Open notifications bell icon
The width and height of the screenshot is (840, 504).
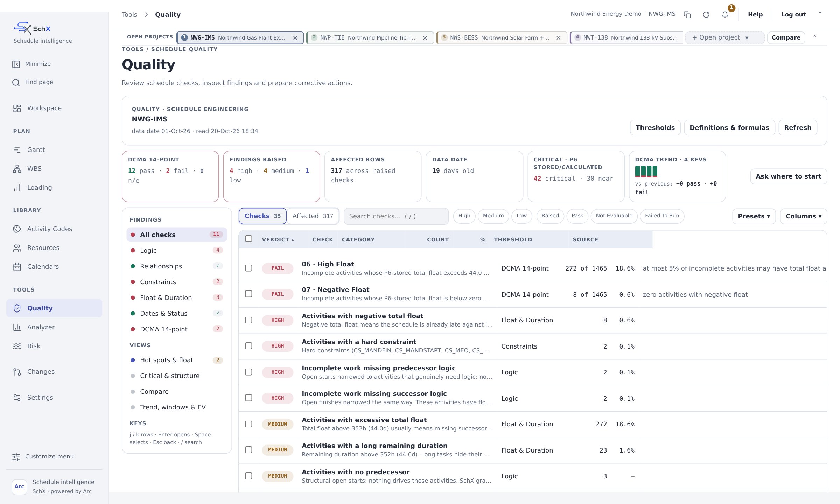[725, 15]
